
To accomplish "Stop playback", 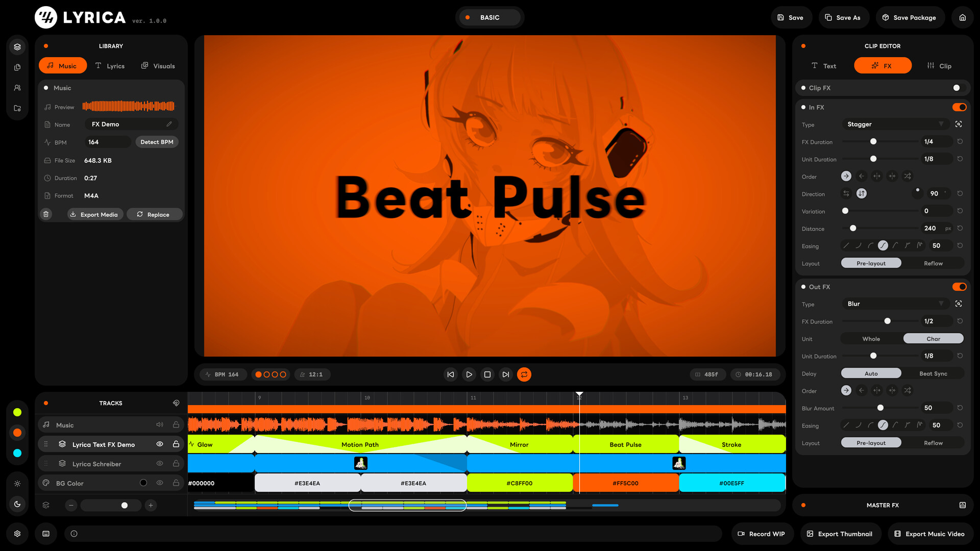I will 487,374.
